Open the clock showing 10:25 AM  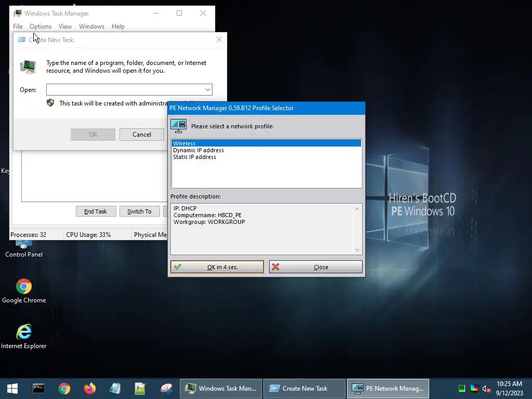click(509, 389)
